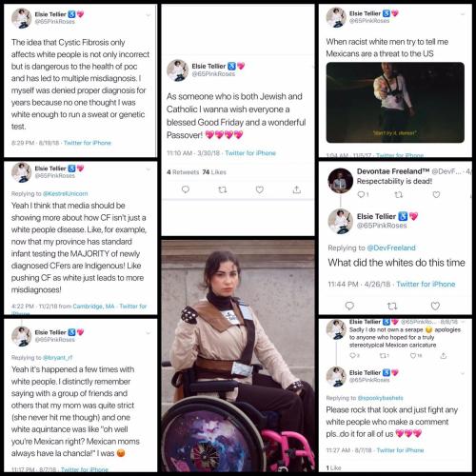Like the serape apology tweet
Image resolution: width=476 pixels, height=476 pixels.
pyautogui.click(x=413, y=356)
